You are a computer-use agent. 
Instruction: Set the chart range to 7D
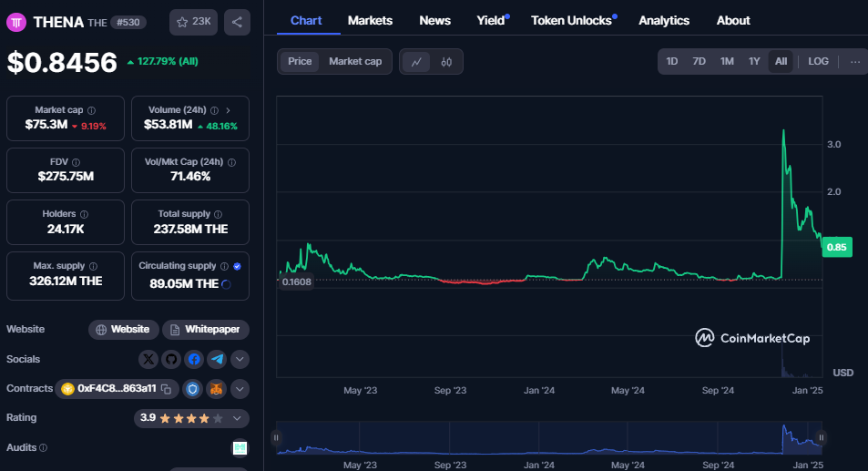click(x=699, y=61)
